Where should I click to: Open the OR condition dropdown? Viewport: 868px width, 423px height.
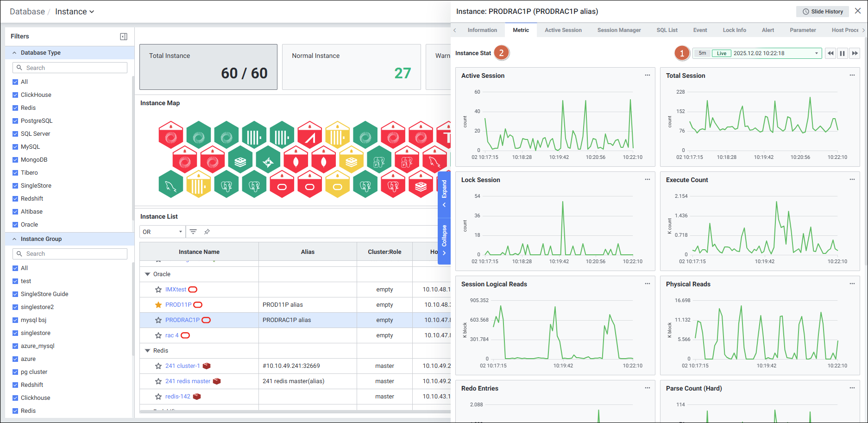(x=162, y=232)
